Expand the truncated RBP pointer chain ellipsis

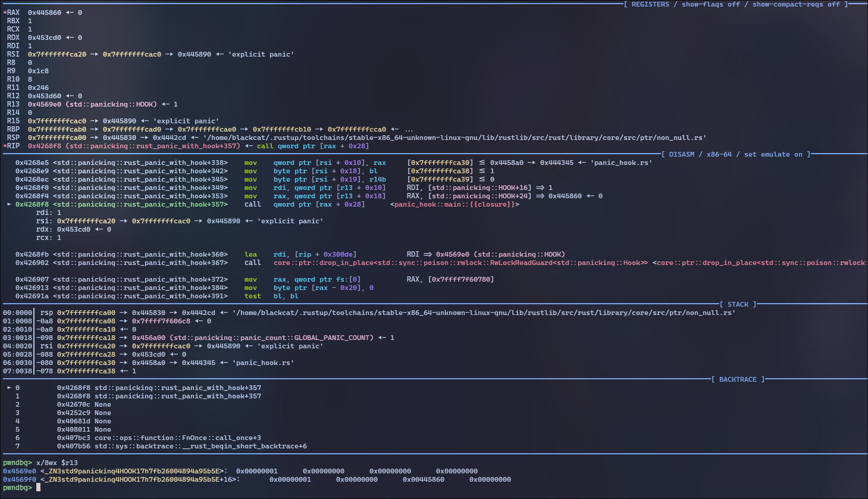(x=409, y=129)
